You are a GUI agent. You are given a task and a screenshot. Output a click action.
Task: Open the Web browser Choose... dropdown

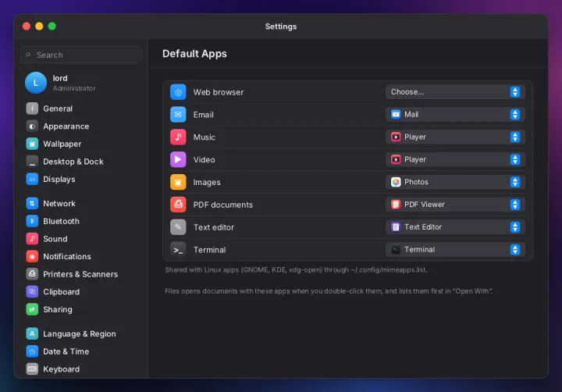pos(455,92)
